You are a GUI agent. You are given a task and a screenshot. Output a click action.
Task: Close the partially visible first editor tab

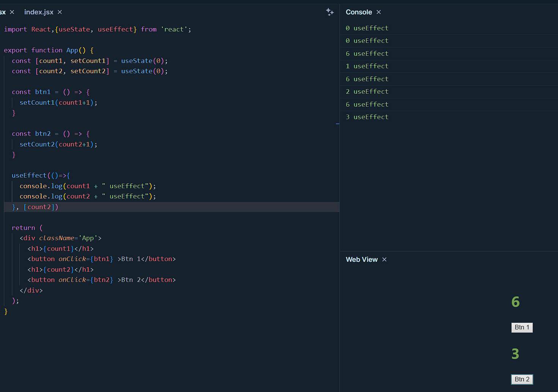12,12
